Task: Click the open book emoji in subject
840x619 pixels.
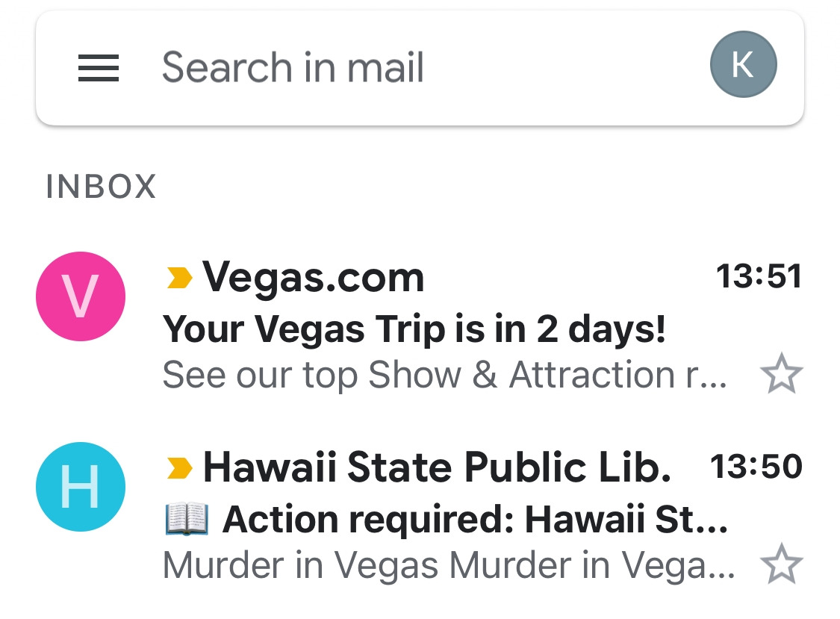Action: pyautogui.click(x=187, y=519)
